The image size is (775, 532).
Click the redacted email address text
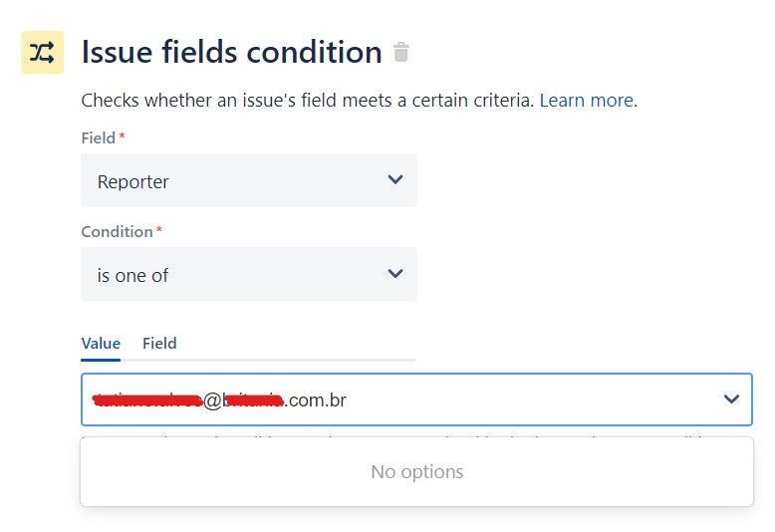(x=219, y=399)
